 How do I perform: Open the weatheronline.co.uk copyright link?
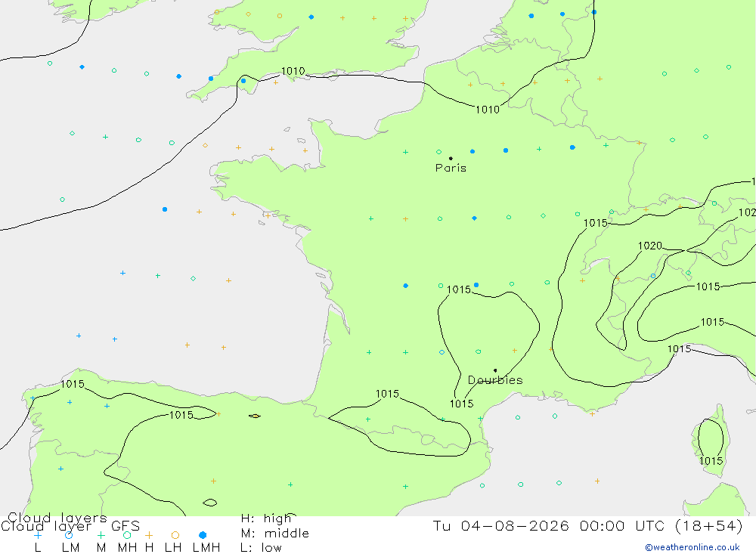(692, 547)
